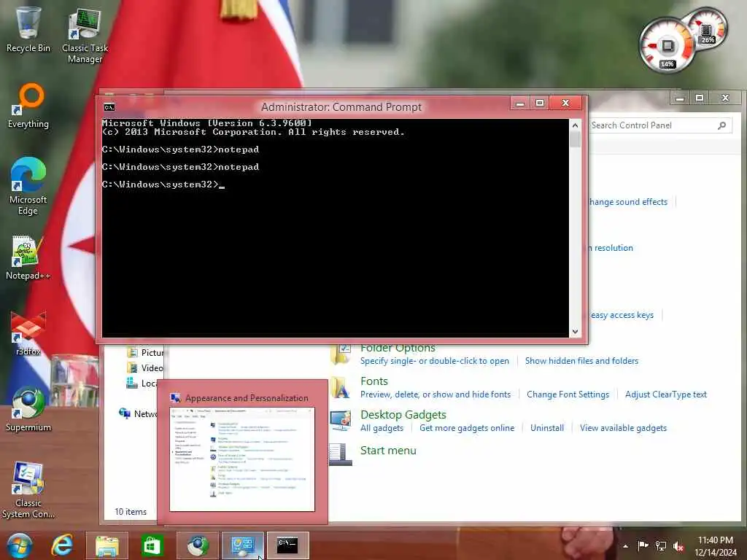This screenshot has height=560, width=747.
Task: Click Get more gadgets online link
Action: (467, 428)
